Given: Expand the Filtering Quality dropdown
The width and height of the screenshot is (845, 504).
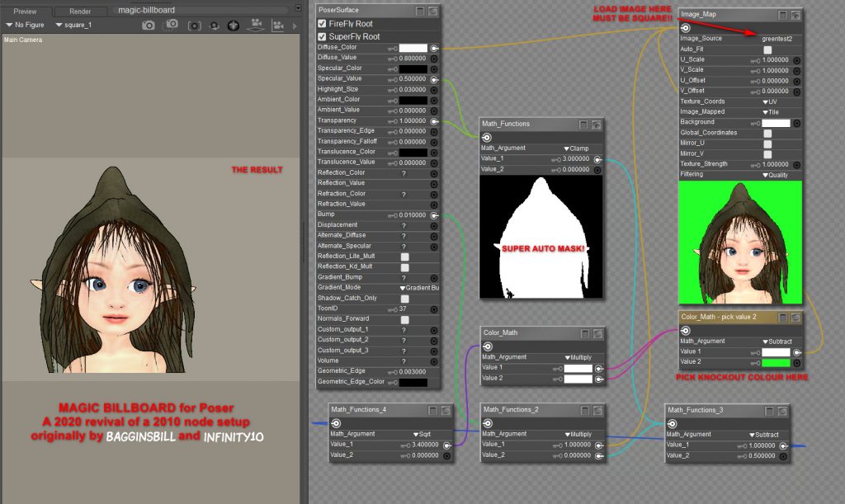Looking at the screenshot, I should [x=777, y=175].
